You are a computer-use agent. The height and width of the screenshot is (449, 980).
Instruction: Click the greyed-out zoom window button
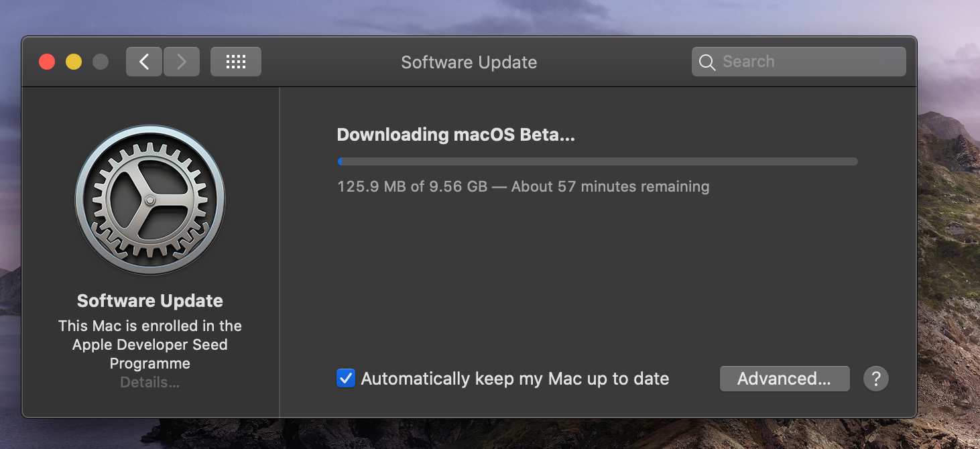point(101,62)
